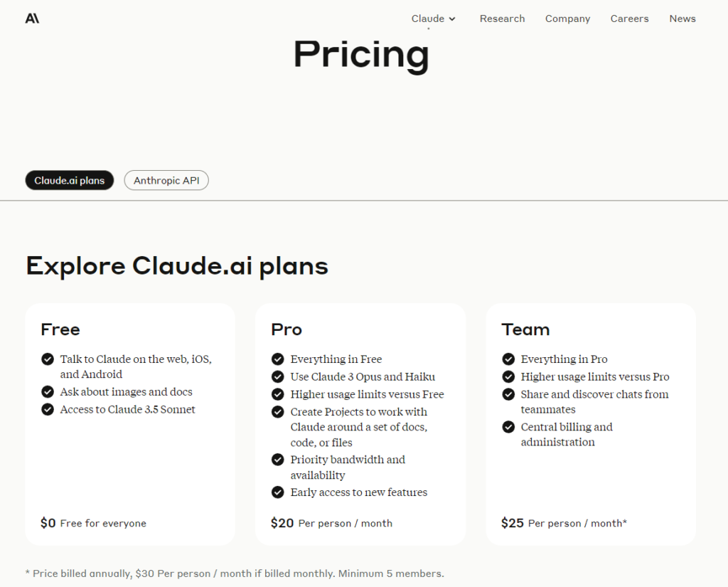Open the Research page link
This screenshot has width=728, height=587.
(502, 18)
